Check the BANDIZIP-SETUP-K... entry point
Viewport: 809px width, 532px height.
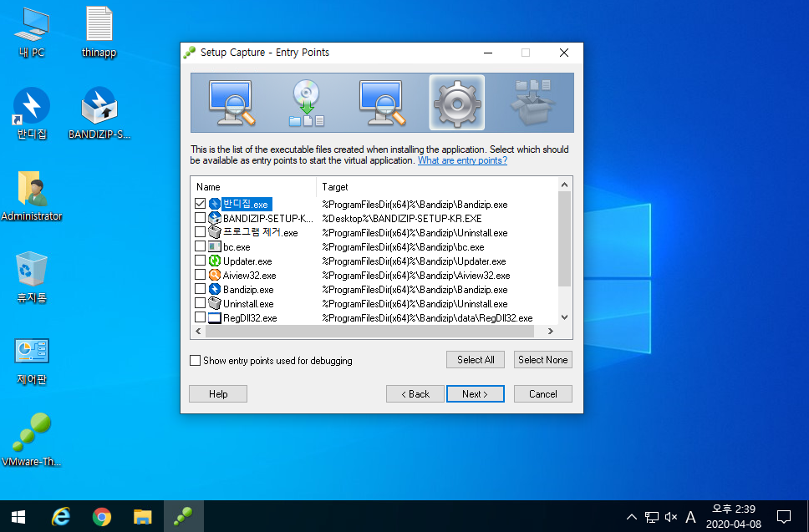point(201,218)
